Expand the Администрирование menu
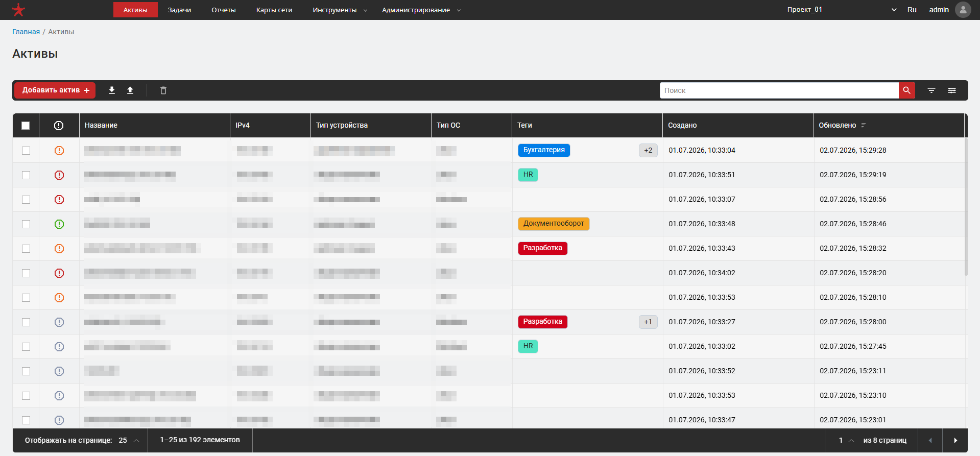 (x=421, y=10)
